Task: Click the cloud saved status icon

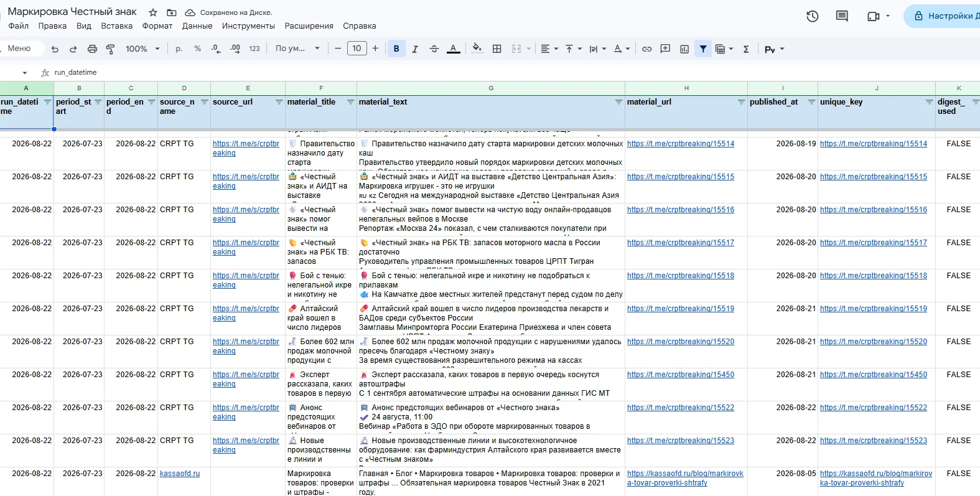Action: point(190,12)
